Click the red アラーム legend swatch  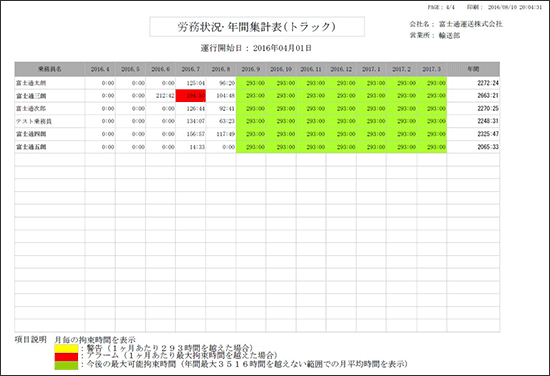[x=66, y=357]
